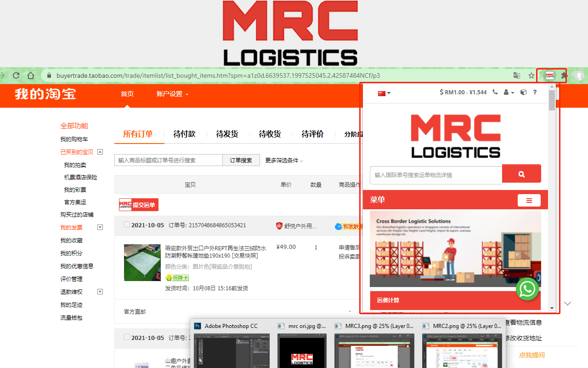Click the help question mark icon

(x=535, y=92)
